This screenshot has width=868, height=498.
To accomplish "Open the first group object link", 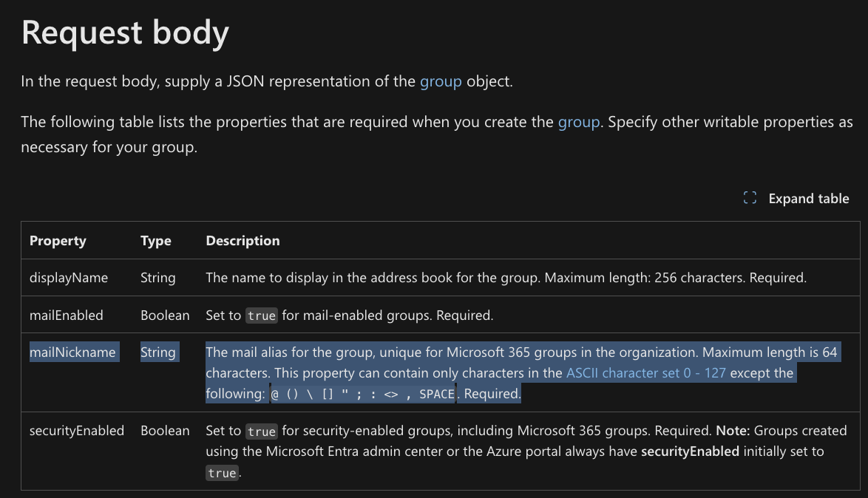I will pos(441,81).
